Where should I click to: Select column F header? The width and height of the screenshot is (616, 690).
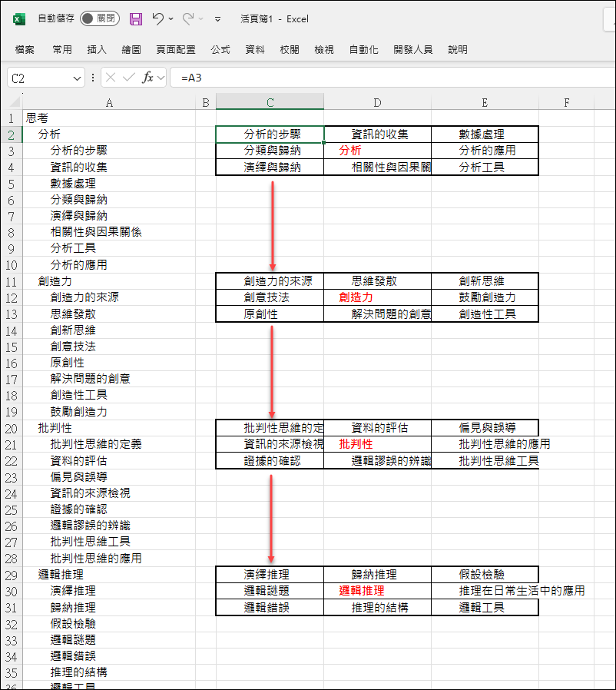[567, 102]
